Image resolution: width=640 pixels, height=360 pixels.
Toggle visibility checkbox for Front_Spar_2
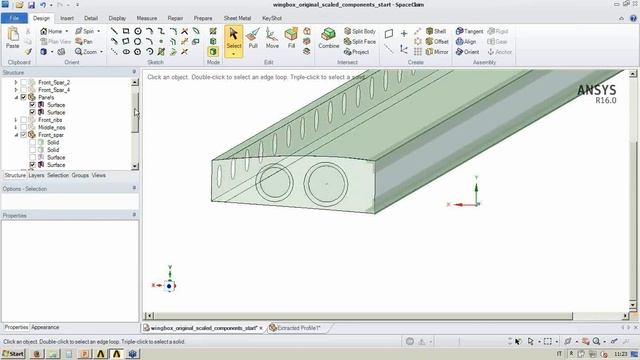point(23,82)
